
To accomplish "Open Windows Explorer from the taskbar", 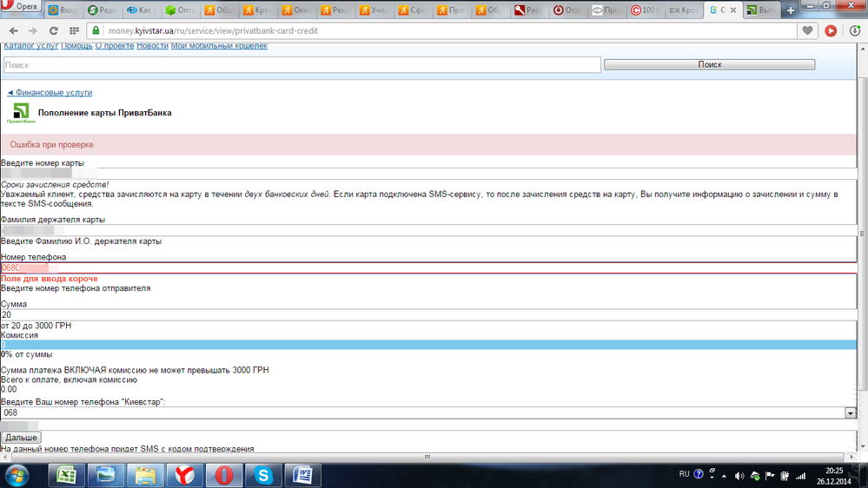I will pyautogui.click(x=145, y=475).
